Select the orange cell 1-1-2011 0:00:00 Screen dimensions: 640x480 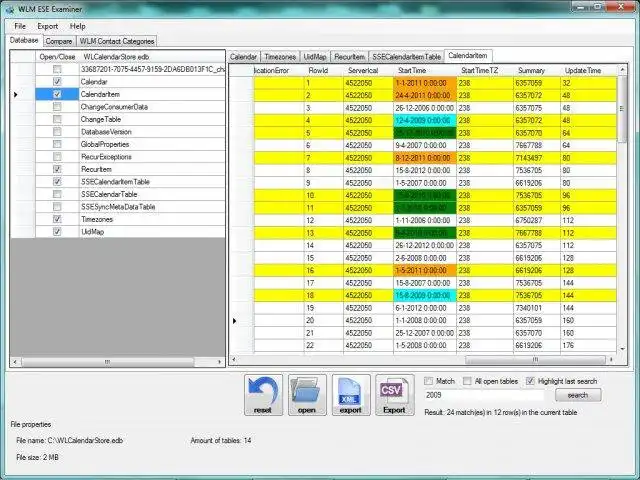[425, 83]
